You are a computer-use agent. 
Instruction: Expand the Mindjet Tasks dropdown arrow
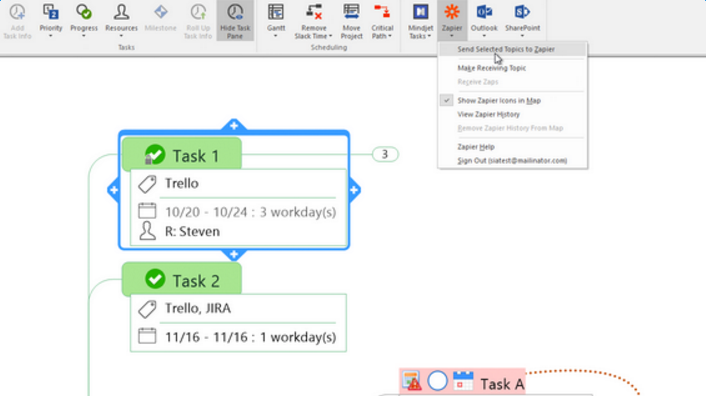tap(429, 36)
